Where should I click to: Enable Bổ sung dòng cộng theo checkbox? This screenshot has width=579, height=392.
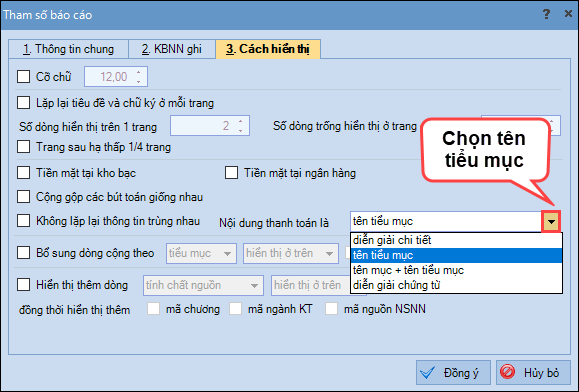point(24,253)
